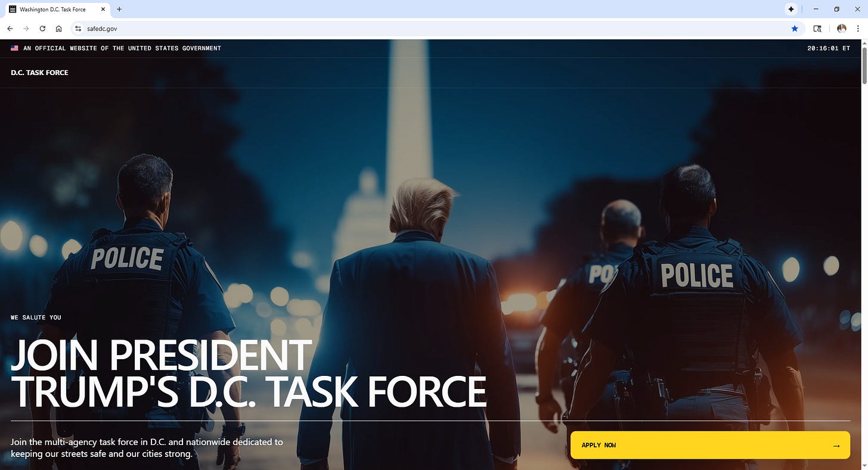The image size is (868, 470).
Task: Restore down the Chrome window
Action: tap(837, 9)
